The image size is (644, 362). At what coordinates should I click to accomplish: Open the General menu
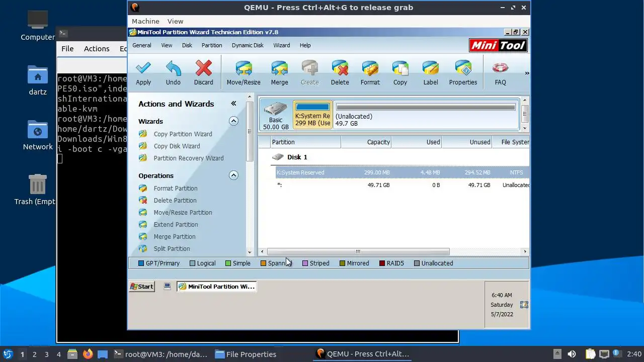pos(142,45)
